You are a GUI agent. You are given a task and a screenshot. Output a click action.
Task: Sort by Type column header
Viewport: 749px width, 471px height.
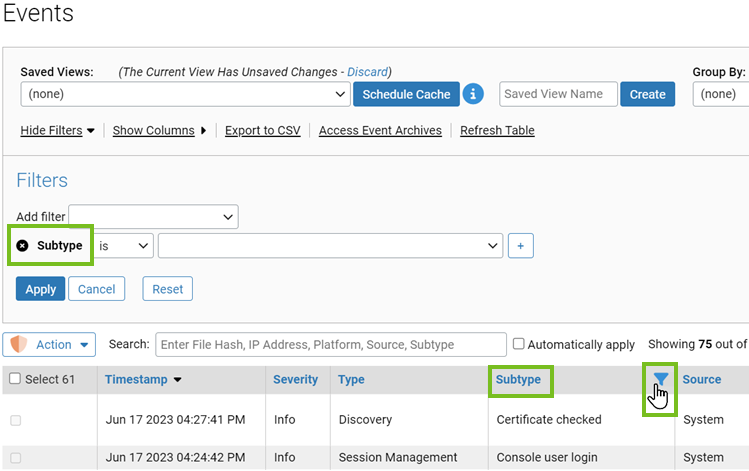pos(351,379)
